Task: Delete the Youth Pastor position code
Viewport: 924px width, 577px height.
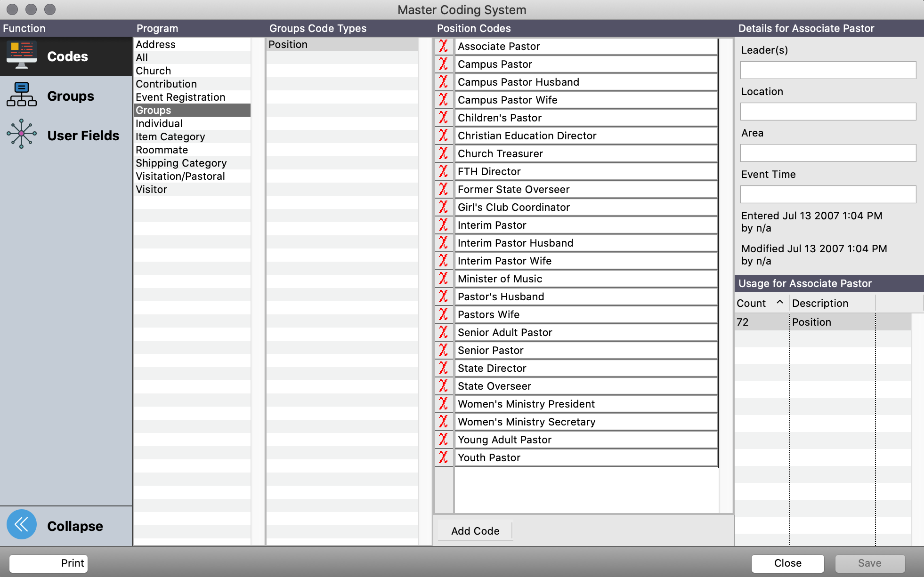Action: tap(443, 457)
